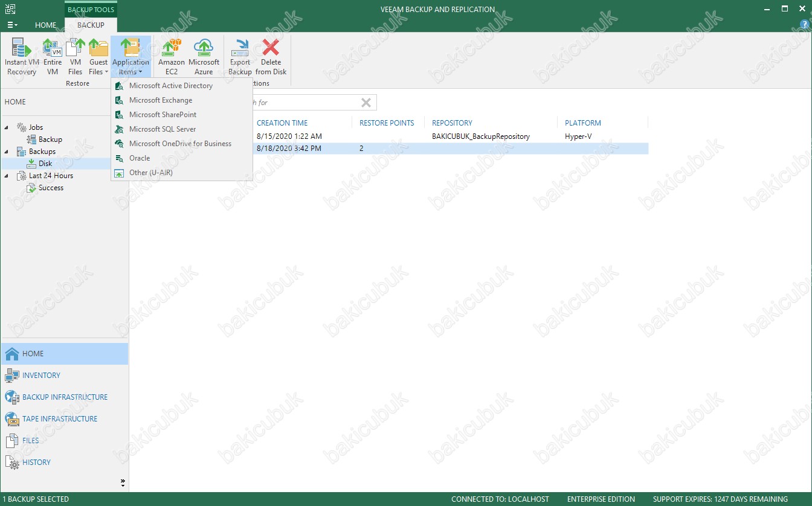This screenshot has height=506, width=812.
Task: Clear the search box with X
Action: [366, 103]
